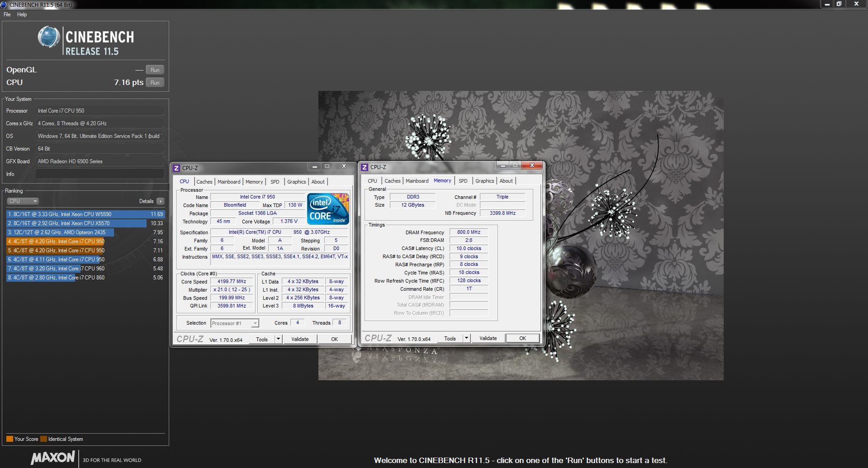
Task: Run the CPU benchmark
Action: coord(155,83)
